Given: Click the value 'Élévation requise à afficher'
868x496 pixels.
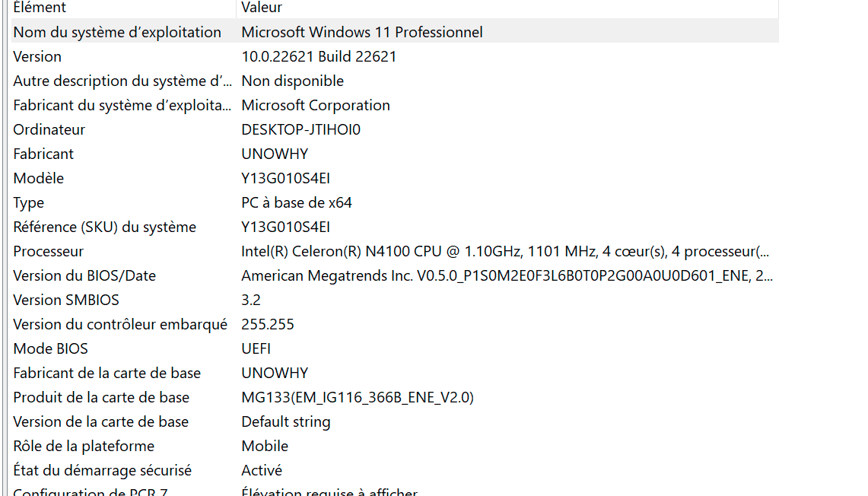Looking at the screenshot, I should [329, 491].
